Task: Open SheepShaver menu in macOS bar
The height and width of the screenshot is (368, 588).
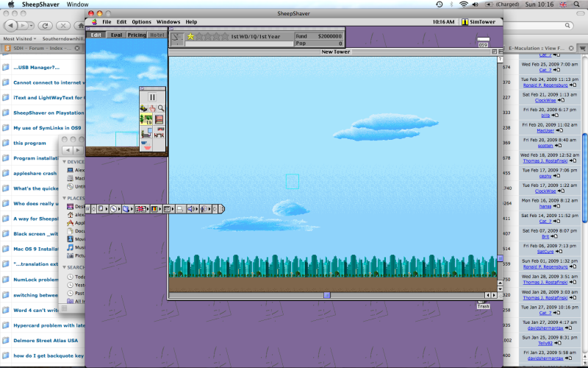Action: coord(40,4)
